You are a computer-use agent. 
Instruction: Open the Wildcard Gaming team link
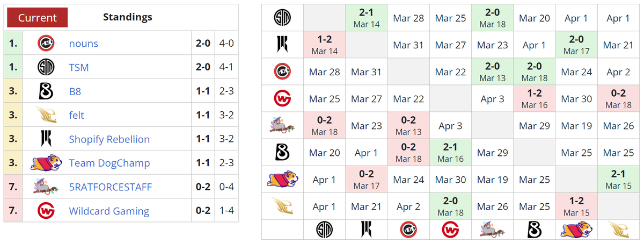(x=109, y=211)
